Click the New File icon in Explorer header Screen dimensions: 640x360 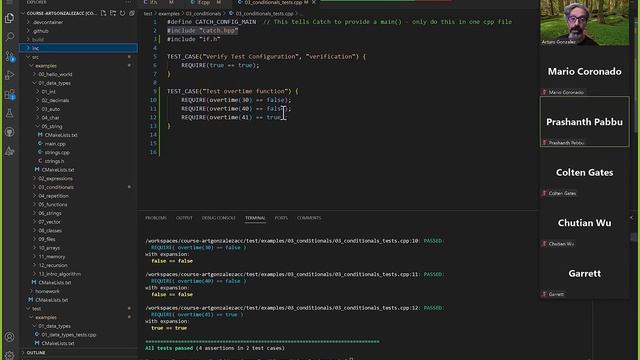(104, 13)
